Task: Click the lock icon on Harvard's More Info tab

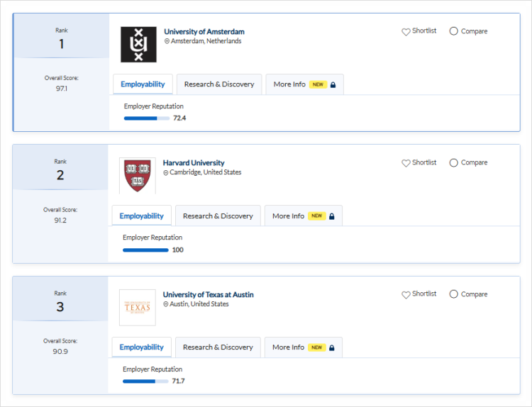Action: [331, 216]
